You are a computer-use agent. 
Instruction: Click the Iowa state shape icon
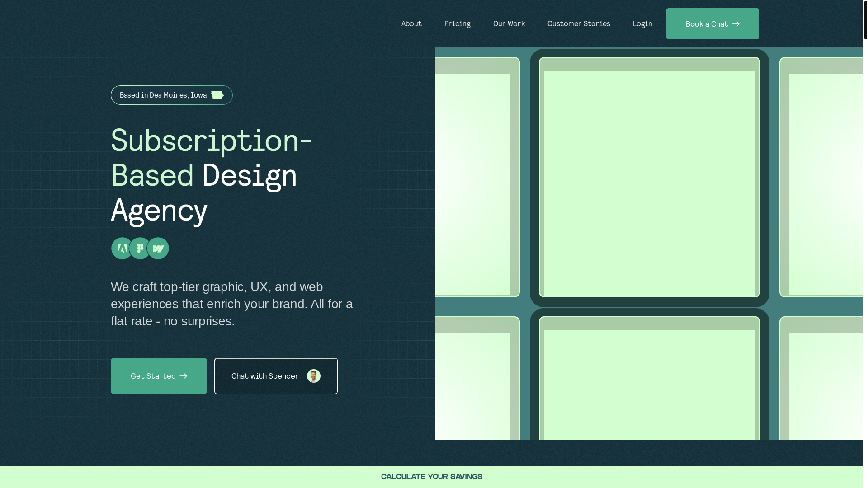(x=217, y=95)
